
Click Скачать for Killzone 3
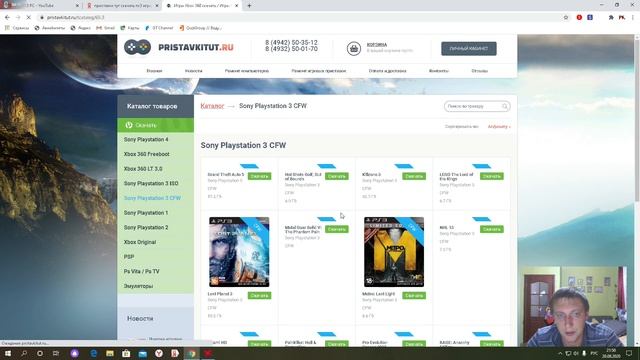pyautogui.click(x=414, y=176)
